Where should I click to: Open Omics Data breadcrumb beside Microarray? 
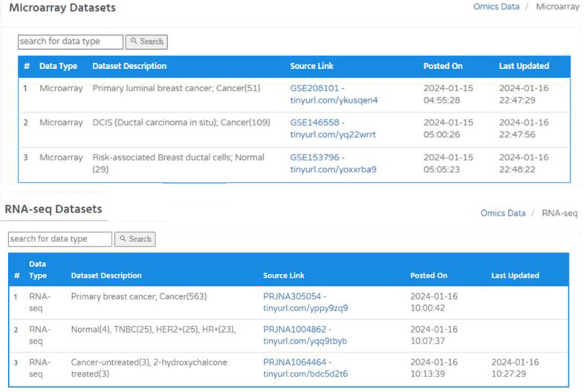[496, 7]
